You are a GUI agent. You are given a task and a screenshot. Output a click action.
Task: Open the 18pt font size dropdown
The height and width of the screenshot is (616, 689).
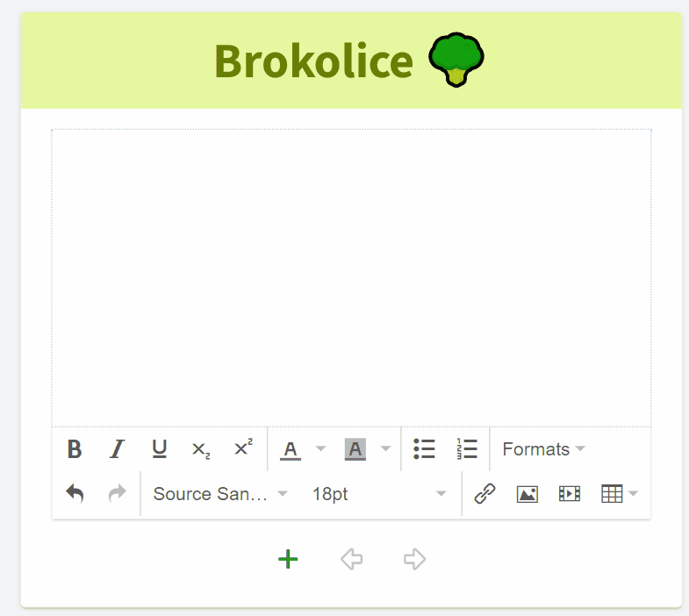point(379,494)
